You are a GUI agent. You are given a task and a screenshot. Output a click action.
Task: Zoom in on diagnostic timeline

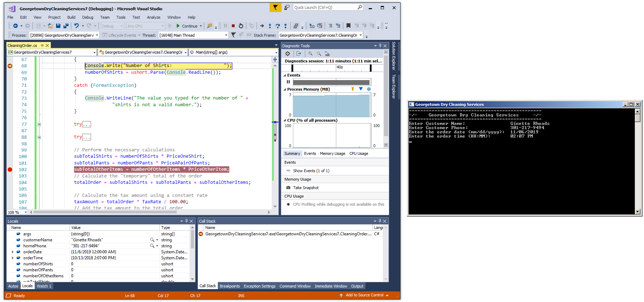[x=310, y=54]
